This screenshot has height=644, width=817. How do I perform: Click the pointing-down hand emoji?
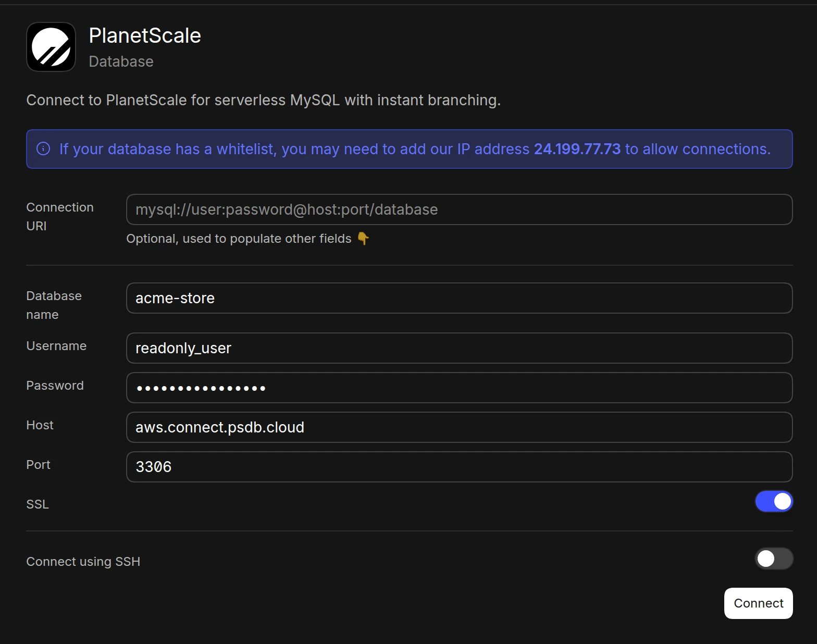coord(363,239)
